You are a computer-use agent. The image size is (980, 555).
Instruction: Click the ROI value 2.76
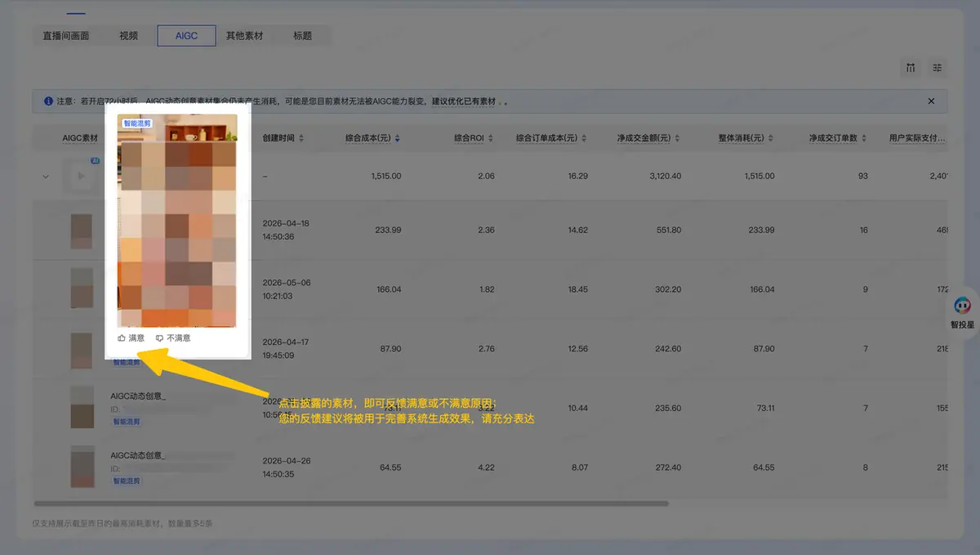(x=486, y=349)
